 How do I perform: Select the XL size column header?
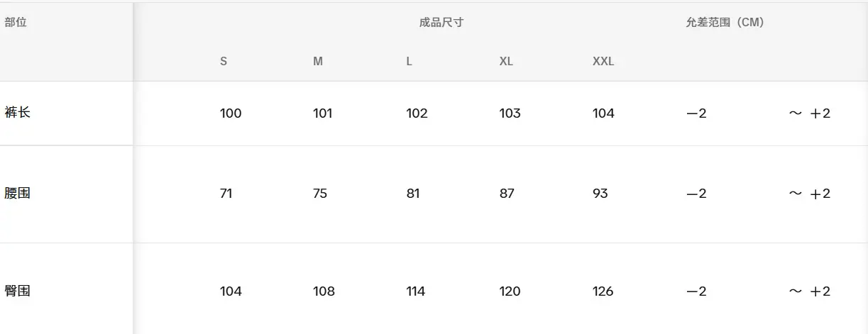(506, 62)
